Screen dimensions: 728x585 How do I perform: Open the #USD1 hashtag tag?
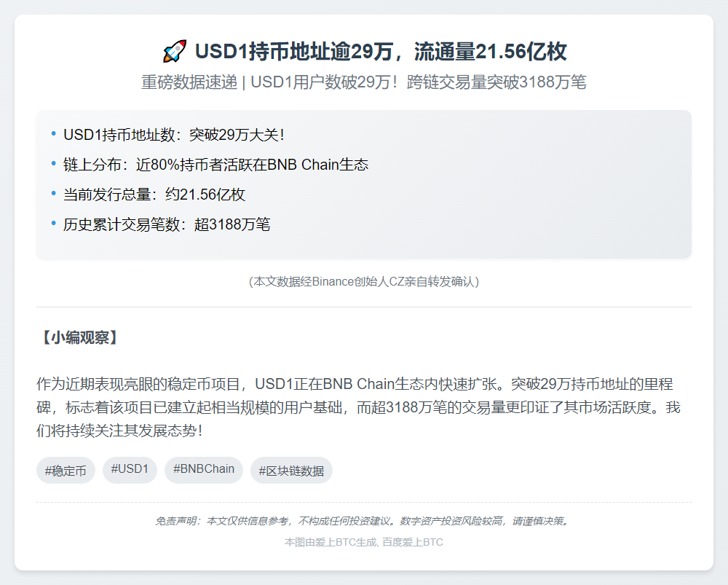(130, 470)
